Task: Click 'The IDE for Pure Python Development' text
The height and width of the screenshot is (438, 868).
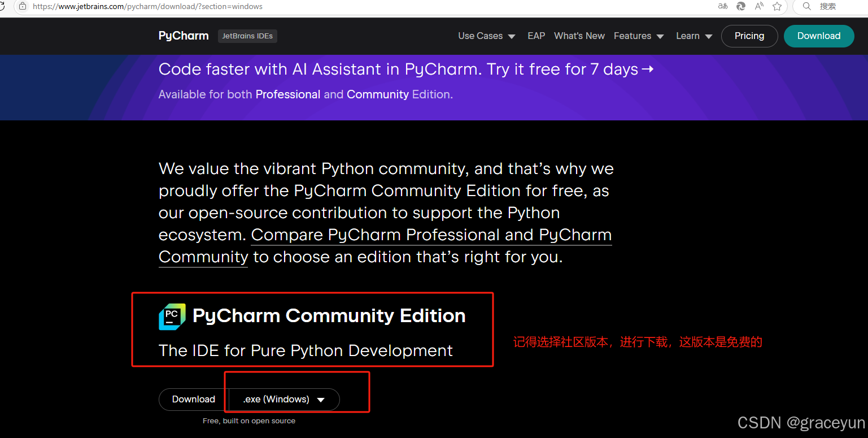Action: pos(306,350)
